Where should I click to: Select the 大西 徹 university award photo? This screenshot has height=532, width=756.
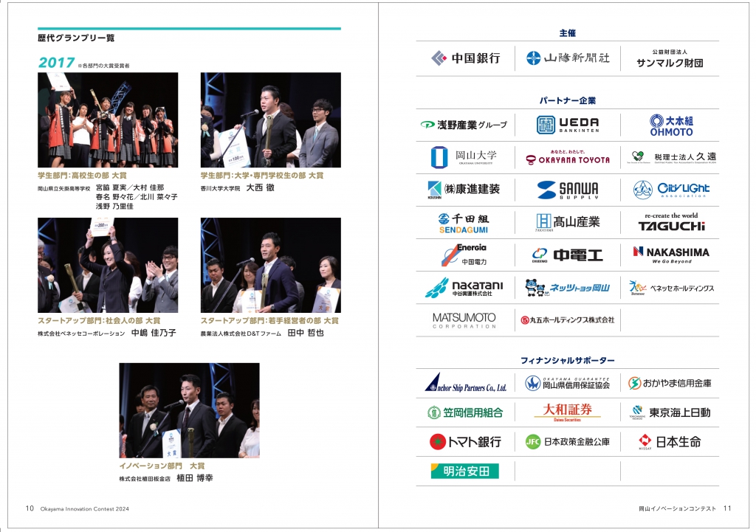click(x=270, y=120)
